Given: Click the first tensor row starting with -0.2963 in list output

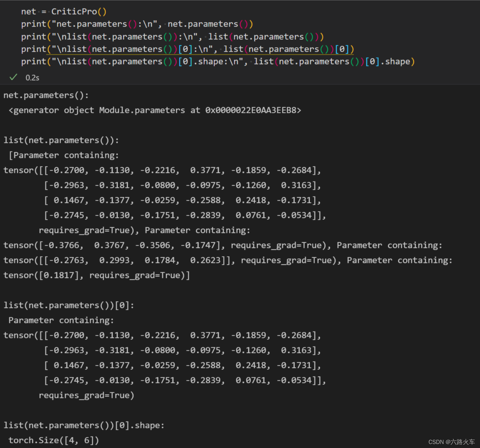Looking at the screenshot, I should click(x=182, y=185).
